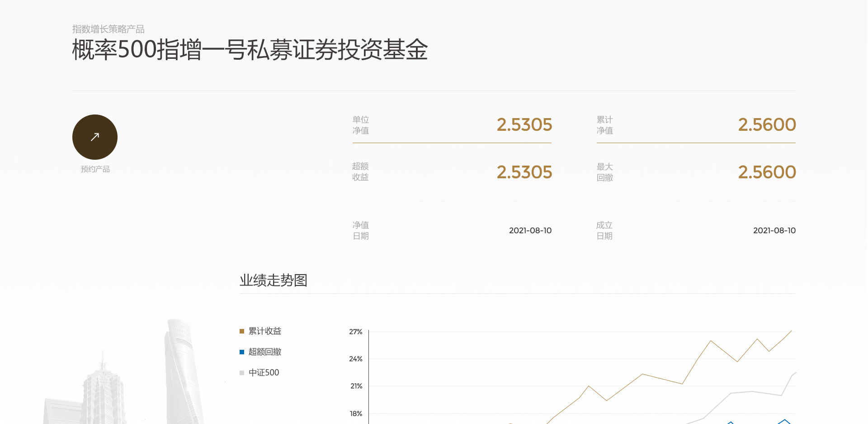
Task: Click the 净值日期 value 2021-08-10
Action: pos(530,231)
